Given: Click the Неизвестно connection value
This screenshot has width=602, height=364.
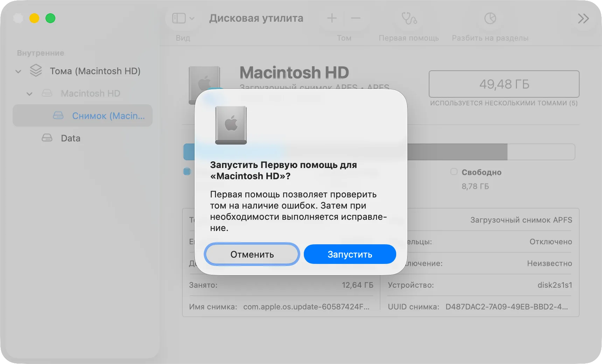Looking at the screenshot, I should click(x=549, y=263).
